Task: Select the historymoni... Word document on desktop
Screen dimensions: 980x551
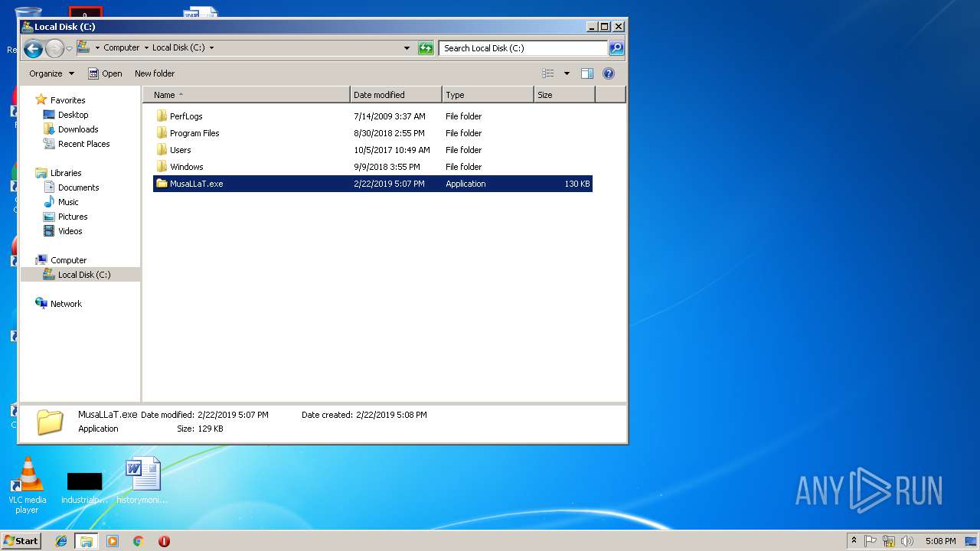Action: 142,481
